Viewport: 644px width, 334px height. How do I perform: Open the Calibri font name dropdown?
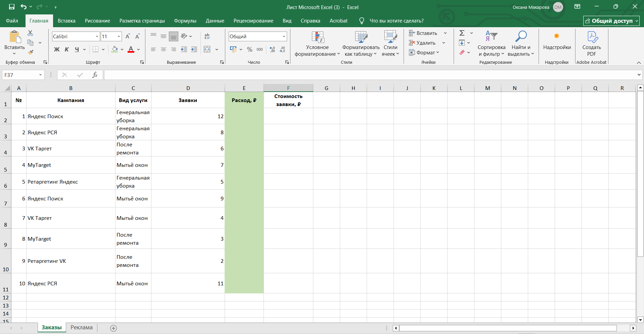pyautogui.click(x=97, y=36)
